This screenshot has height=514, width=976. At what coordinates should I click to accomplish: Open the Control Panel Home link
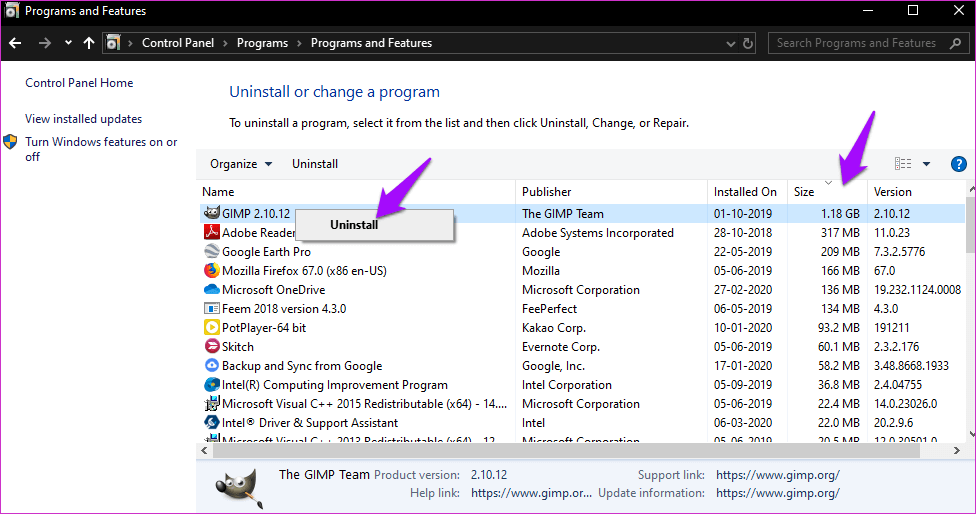click(x=79, y=83)
